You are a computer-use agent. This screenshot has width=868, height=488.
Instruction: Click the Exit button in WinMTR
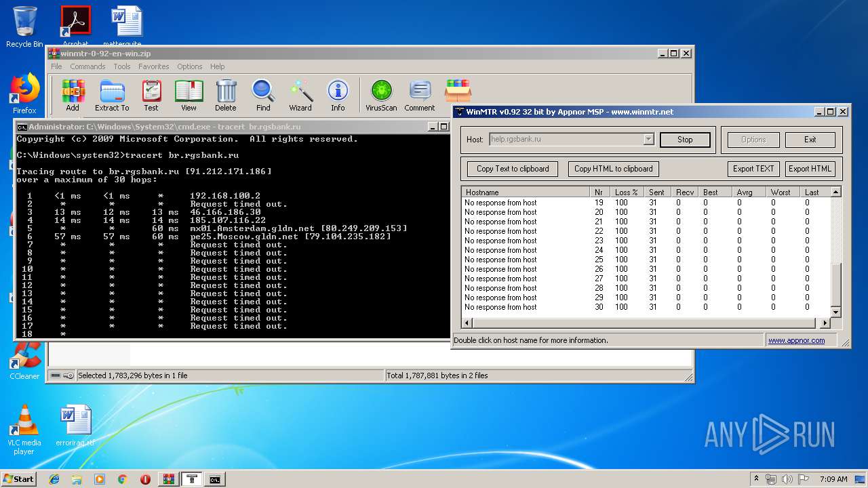pos(810,140)
